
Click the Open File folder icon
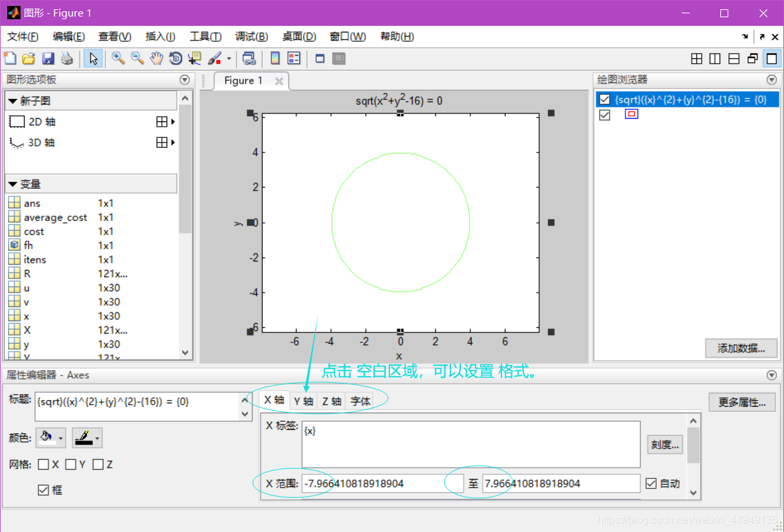click(x=29, y=59)
